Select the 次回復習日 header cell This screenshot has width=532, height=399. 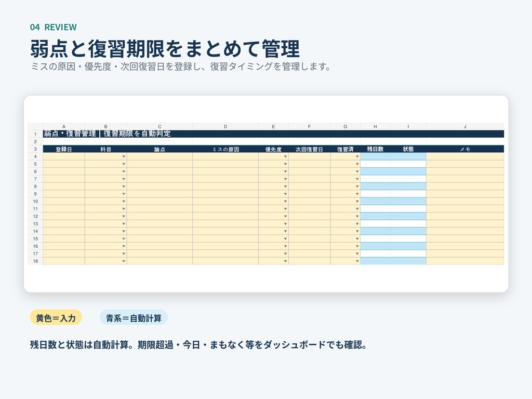pos(310,149)
